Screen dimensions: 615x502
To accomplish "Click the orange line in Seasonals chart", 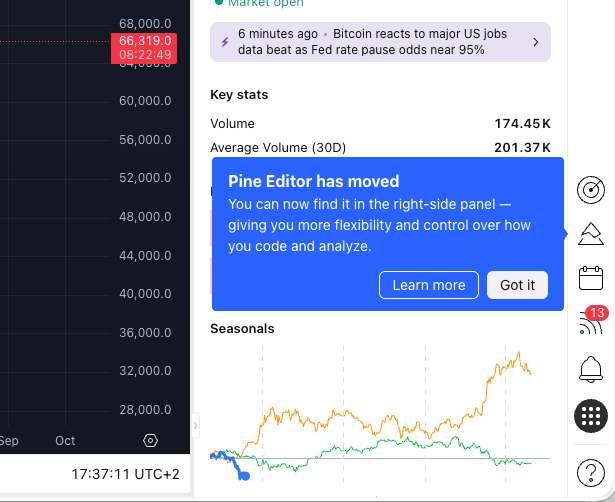I will pos(330,412).
